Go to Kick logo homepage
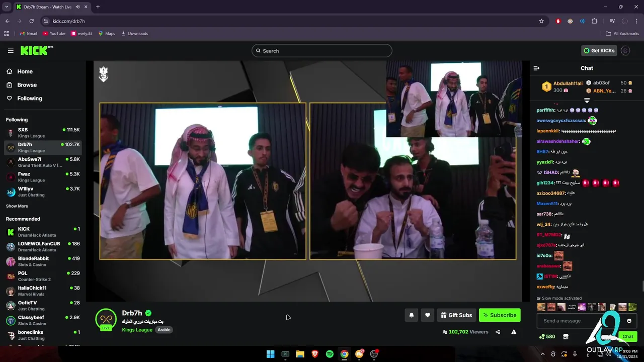This screenshot has height=362, width=644. click(36, 50)
